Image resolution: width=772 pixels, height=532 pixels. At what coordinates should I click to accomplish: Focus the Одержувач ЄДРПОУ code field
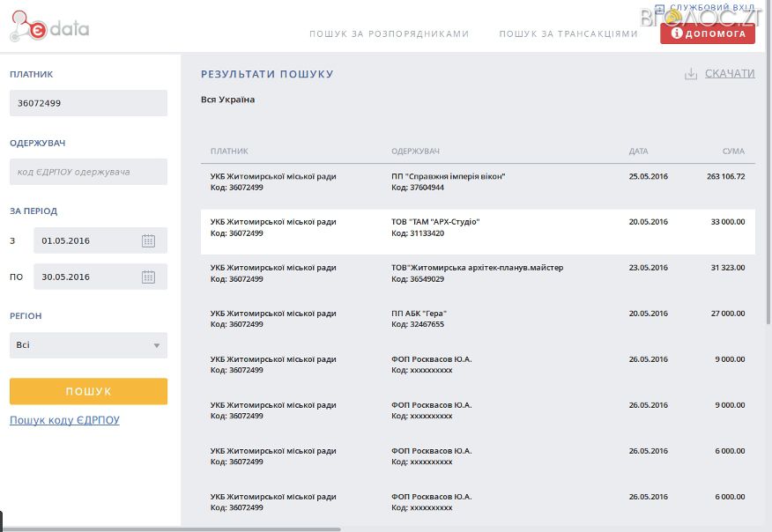88,172
